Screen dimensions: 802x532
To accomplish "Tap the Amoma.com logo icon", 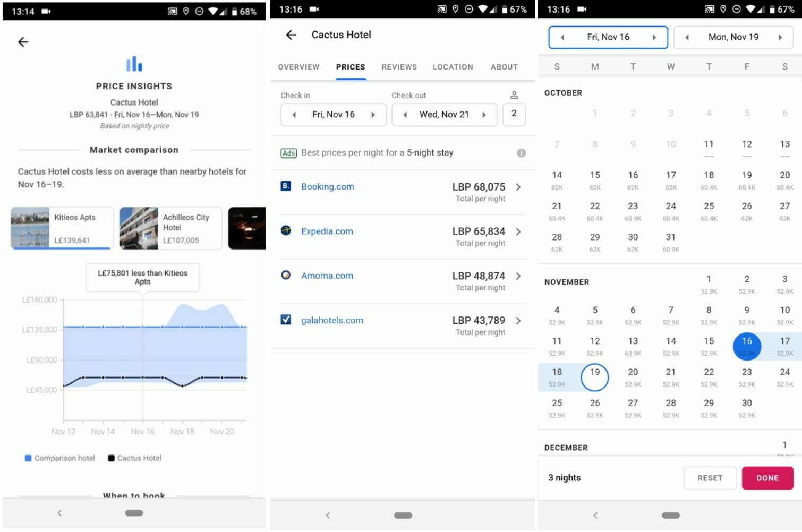I will (286, 275).
